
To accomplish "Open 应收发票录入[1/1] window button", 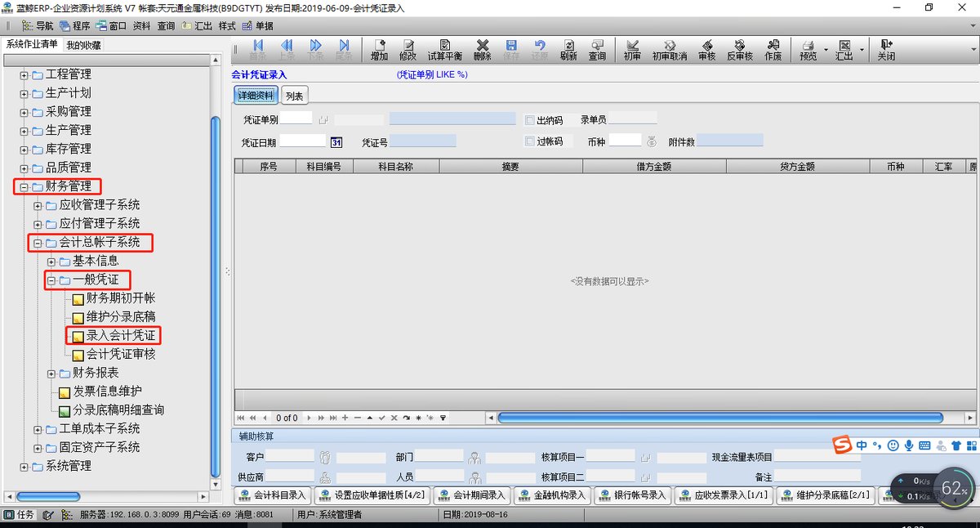I will point(723,494).
